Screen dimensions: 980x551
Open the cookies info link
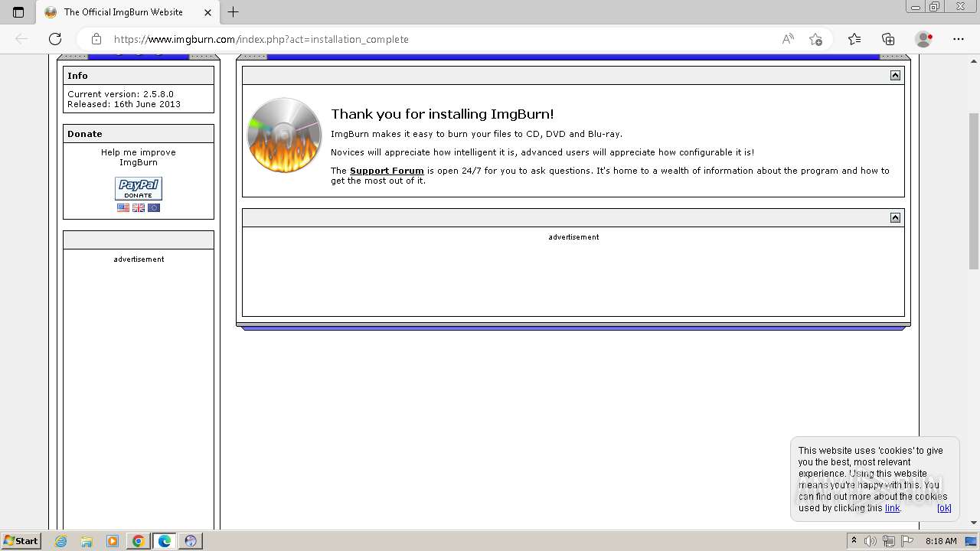point(893,508)
